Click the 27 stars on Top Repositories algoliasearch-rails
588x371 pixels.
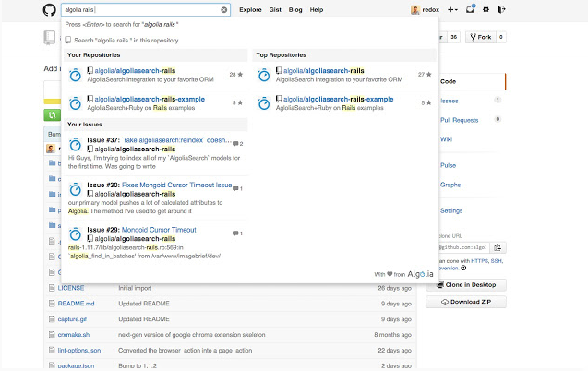[x=425, y=75]
